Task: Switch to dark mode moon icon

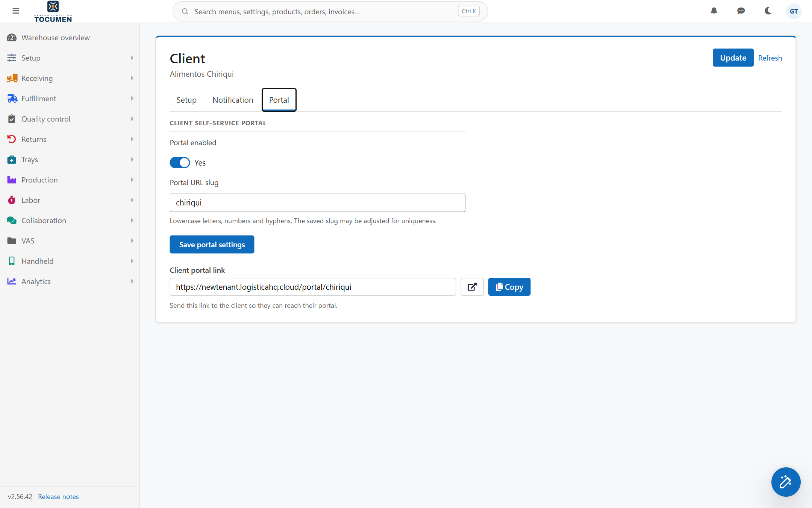Action: (x=768, y=11)
